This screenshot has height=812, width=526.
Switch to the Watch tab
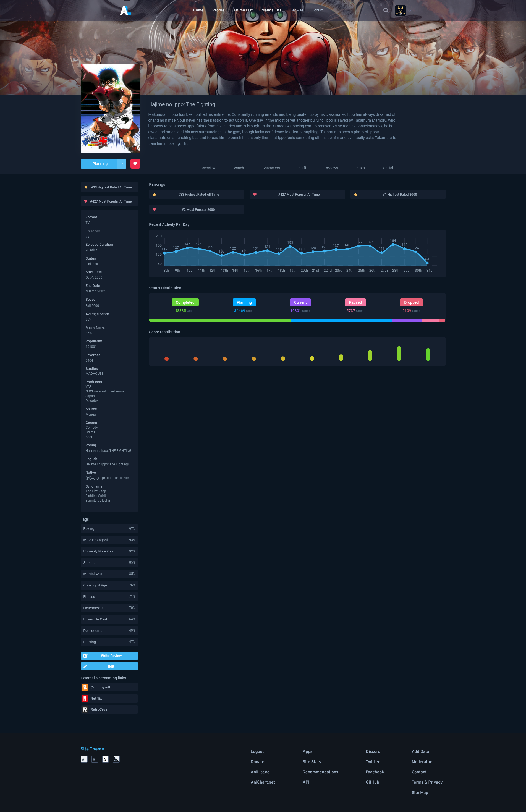[x=239, y=168]
